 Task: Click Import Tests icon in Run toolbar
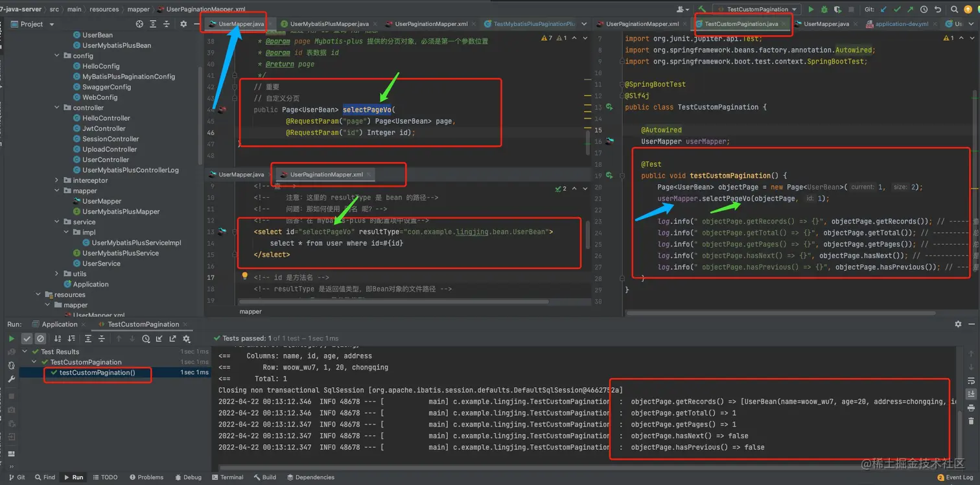tap(159, 338)
